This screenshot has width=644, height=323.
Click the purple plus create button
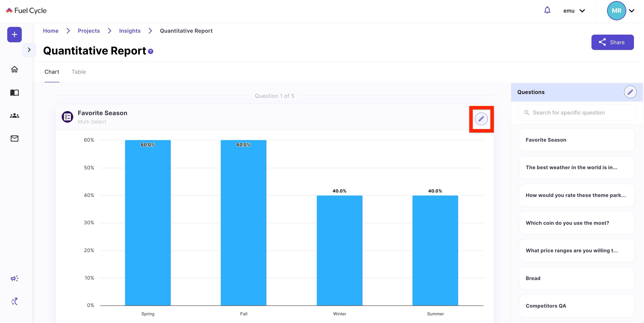coord(14,35)
